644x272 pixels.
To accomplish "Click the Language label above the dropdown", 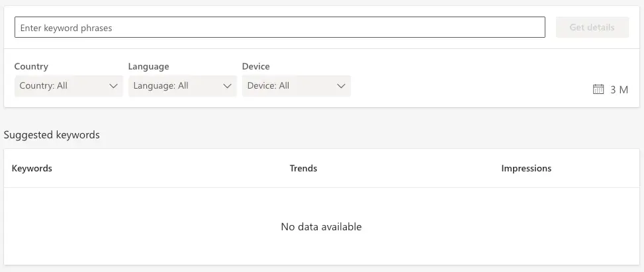I will point(149,66).
